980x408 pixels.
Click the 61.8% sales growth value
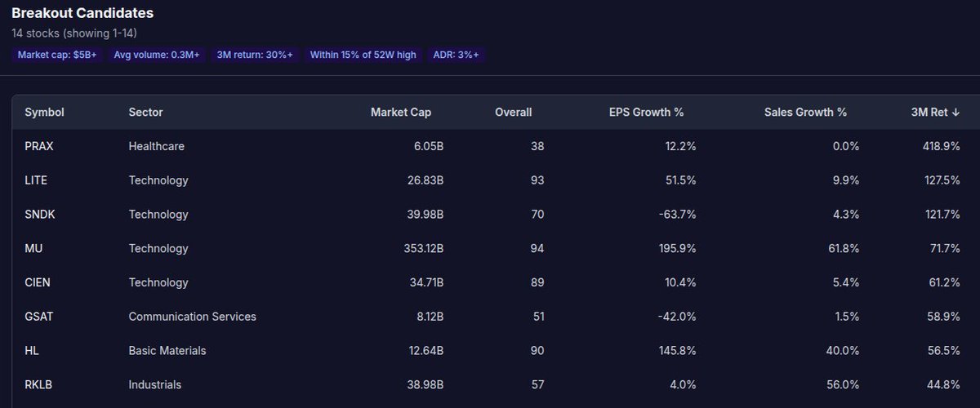click(x=844, y=248)
